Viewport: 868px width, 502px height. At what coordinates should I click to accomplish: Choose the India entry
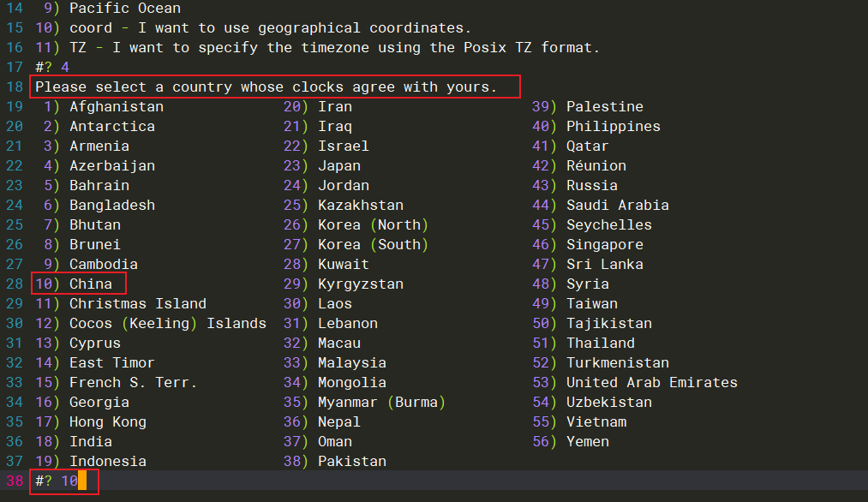(90, 442)
